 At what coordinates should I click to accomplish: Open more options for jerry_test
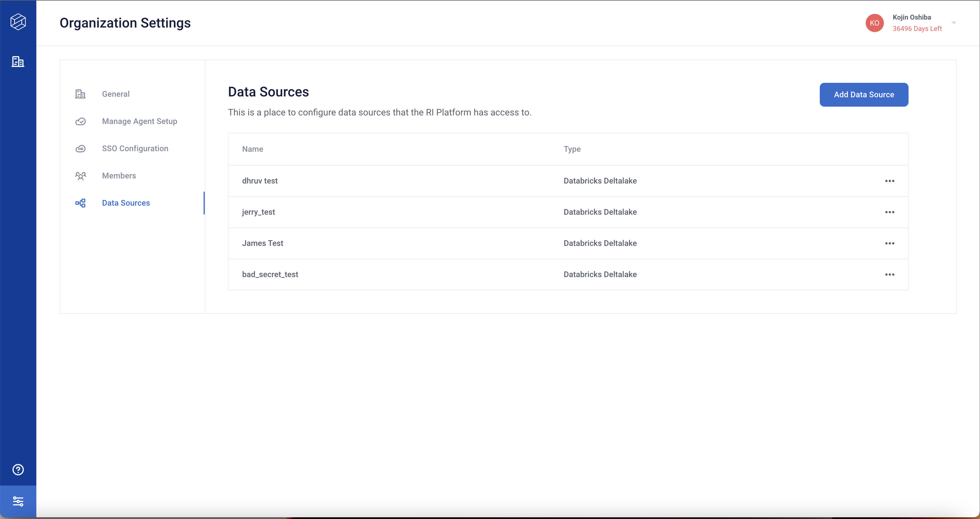[x=890, y=212]
